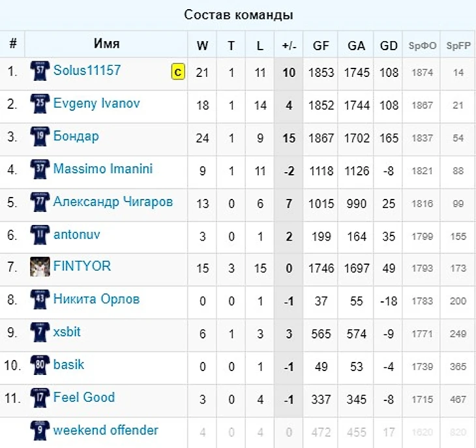Sort by the GD column header
476x448 pixels.
coord(389,46)
